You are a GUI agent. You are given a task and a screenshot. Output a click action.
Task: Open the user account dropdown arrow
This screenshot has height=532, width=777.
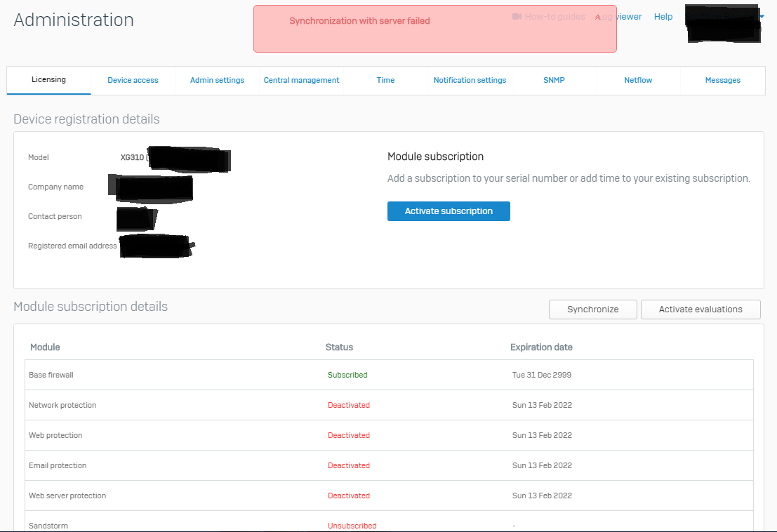click(x=762, y=17)
